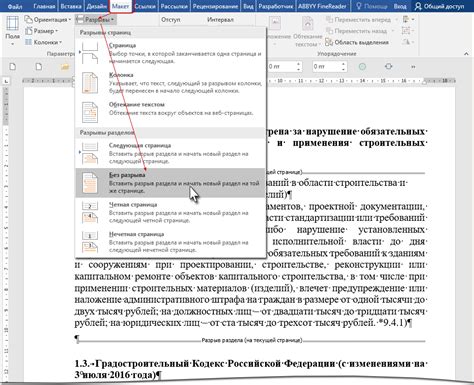Click the Без разрыва break icon

coord(90,183)
